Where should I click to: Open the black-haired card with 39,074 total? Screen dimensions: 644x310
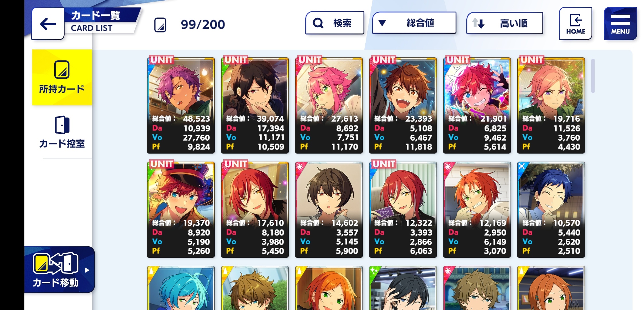255,105
